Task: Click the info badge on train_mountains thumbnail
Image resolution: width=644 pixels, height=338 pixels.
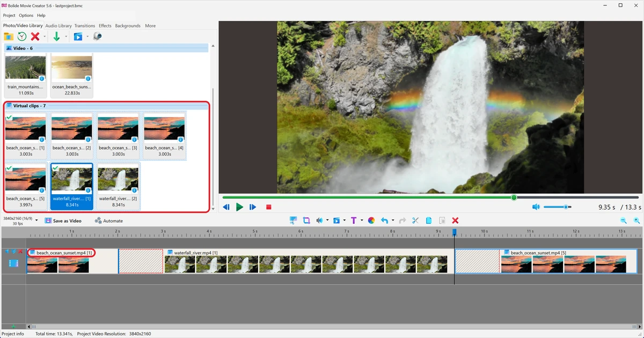Action: pyautogui.click(x=42, y=78)
